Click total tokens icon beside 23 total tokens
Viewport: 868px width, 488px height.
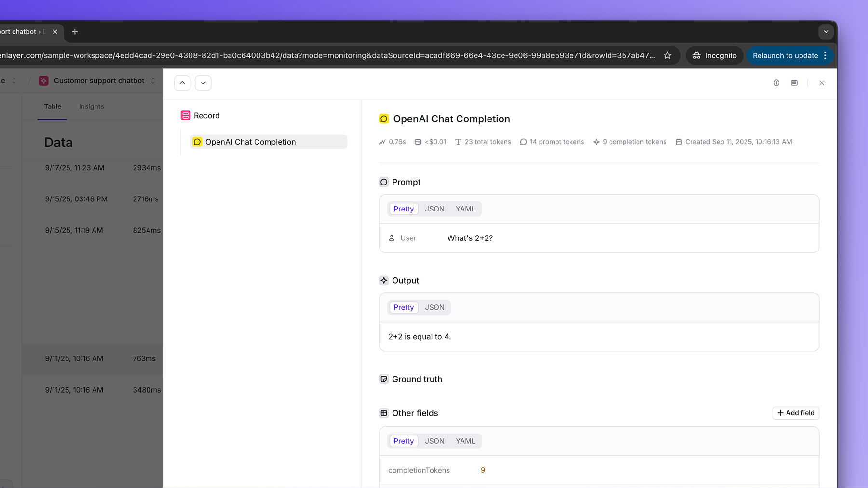click(x=458, y=142)
